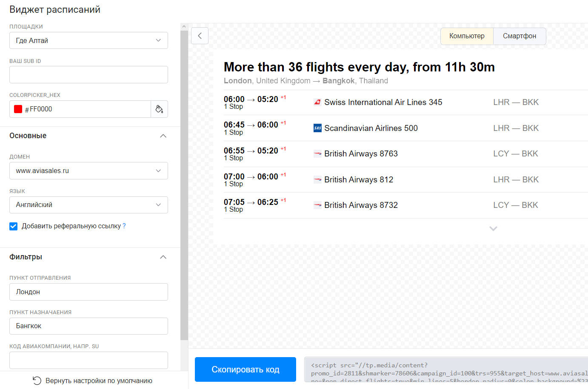
Task: Click the Scandinavian Airlines SAS logo
Action: 317,128
